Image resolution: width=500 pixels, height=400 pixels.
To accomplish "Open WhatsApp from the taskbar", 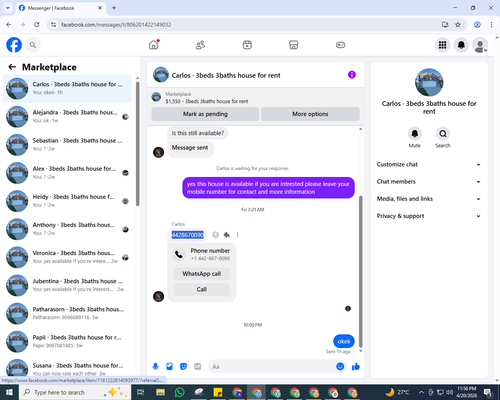I will tap(179, 392).
